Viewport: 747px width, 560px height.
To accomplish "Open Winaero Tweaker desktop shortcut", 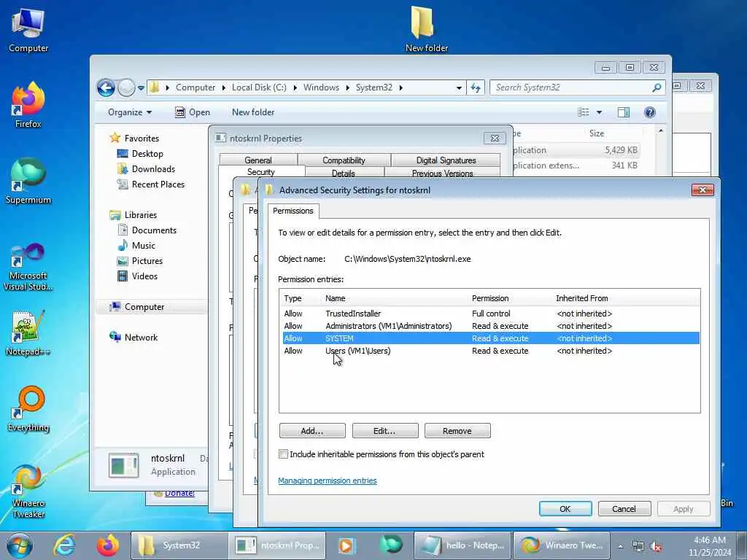I will coord(28,491).
